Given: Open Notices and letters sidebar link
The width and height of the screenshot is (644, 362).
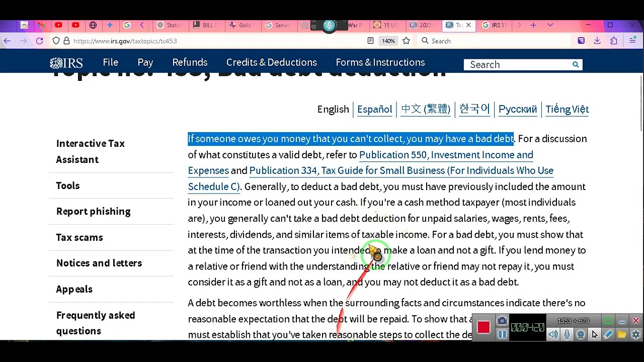Looking at the screenshot, I should coord(99,263).
